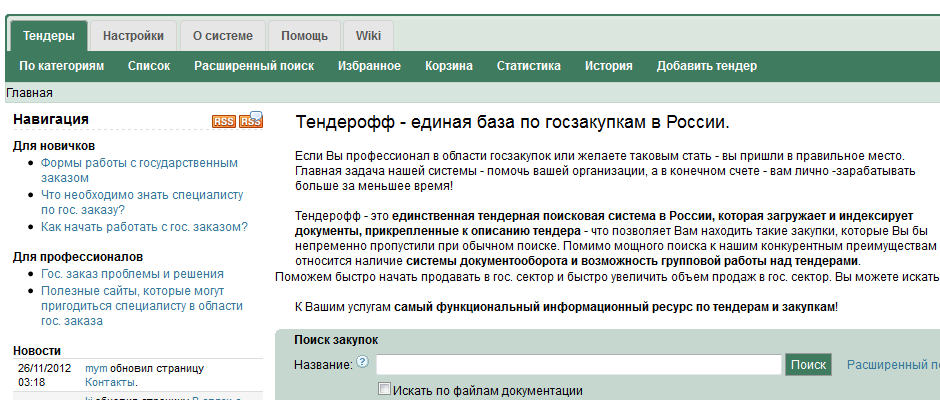
Task: Select По категориям menu item
Action: 62,66
